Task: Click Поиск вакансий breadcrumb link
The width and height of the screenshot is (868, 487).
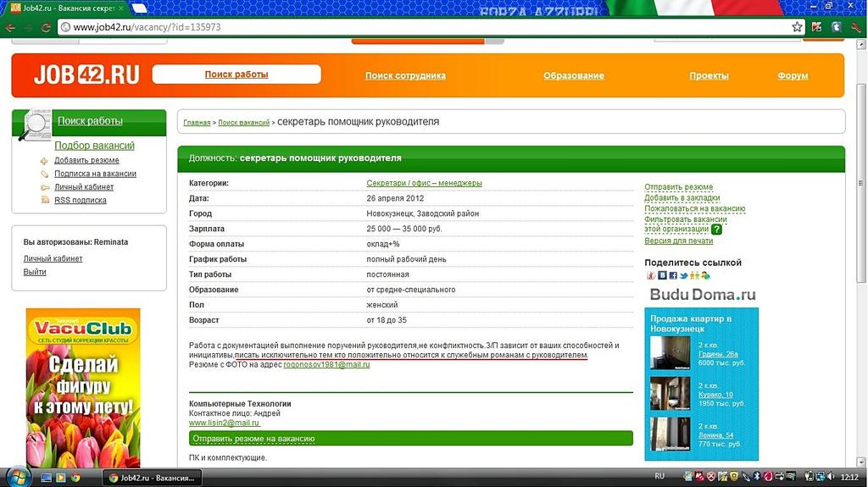Action: [243, 123]
